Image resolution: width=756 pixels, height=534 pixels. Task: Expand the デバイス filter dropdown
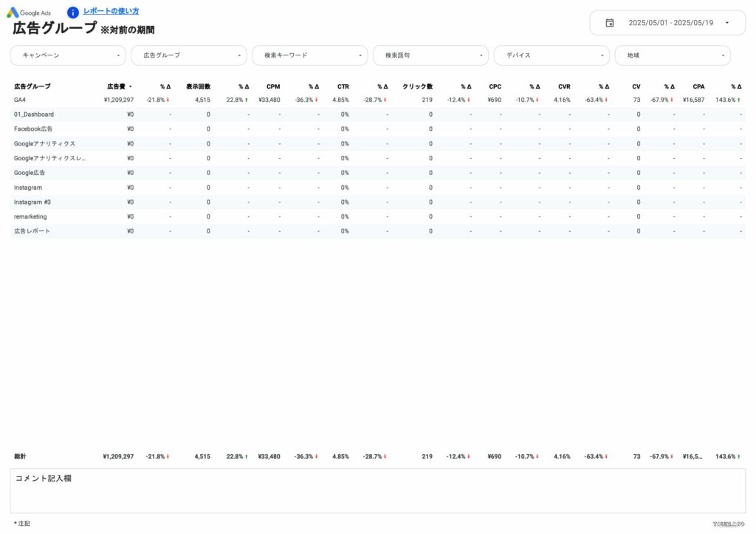pos(552,55)
